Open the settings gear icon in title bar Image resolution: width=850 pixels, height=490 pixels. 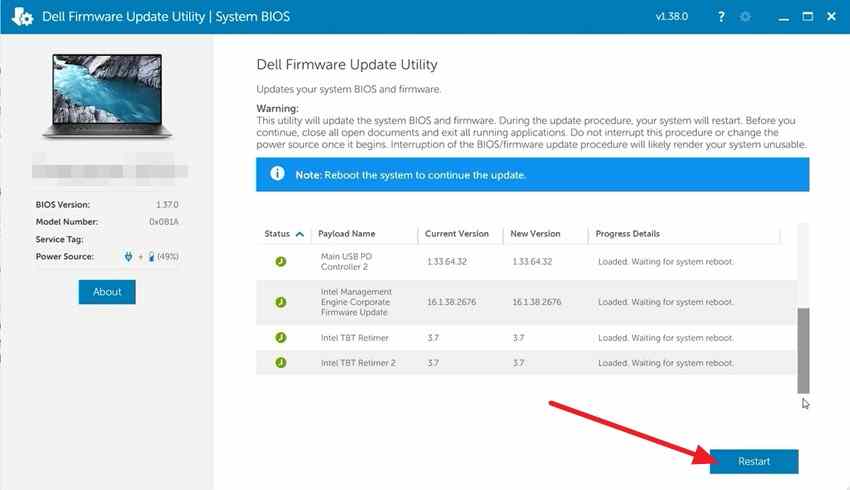(745, 17)
